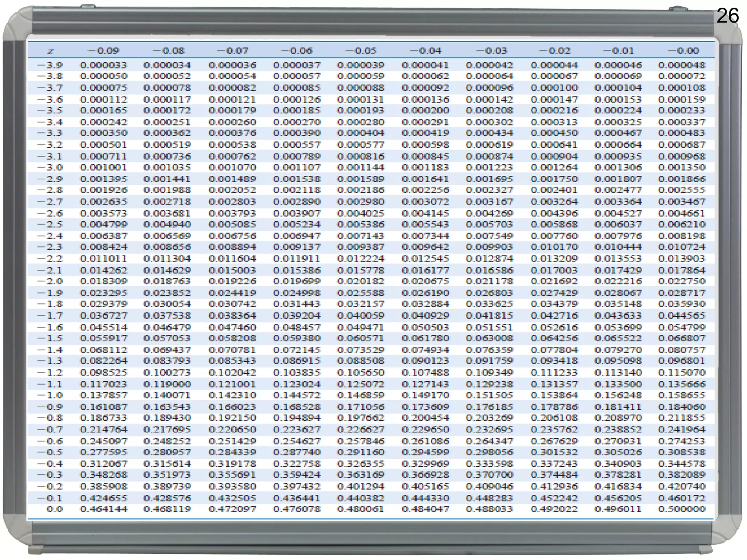747x560 pixels.
Task: Click the −1.9 row label
Action: coord(50,293)
